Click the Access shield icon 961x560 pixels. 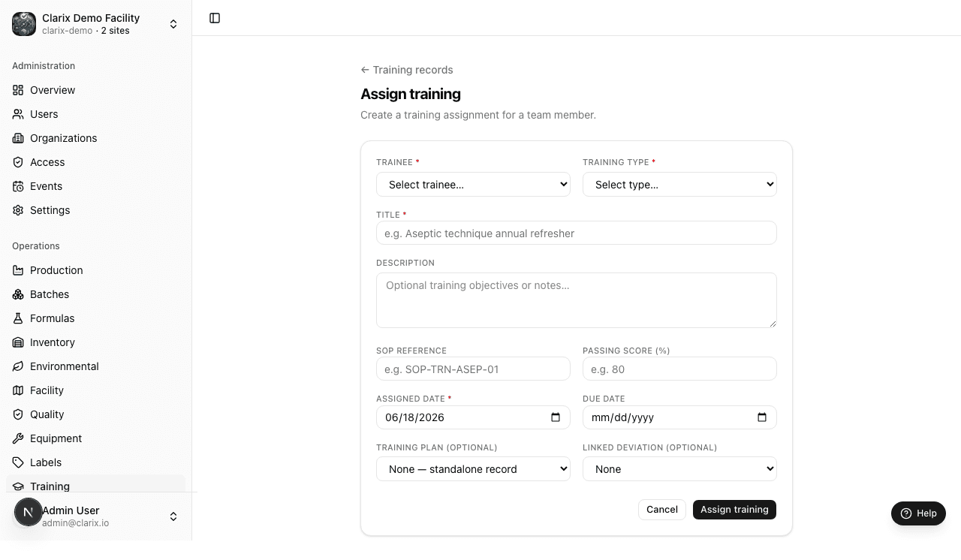[x=18, y=162]
